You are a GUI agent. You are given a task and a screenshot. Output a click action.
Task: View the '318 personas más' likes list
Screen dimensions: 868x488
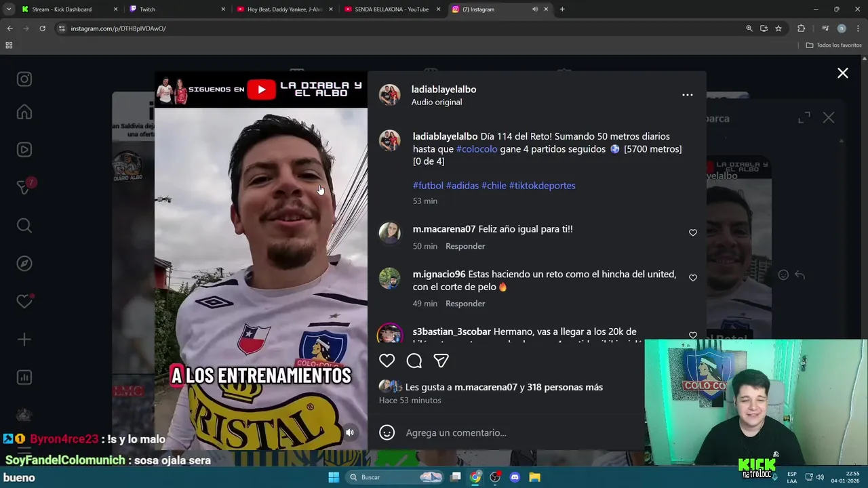point(565,387)
